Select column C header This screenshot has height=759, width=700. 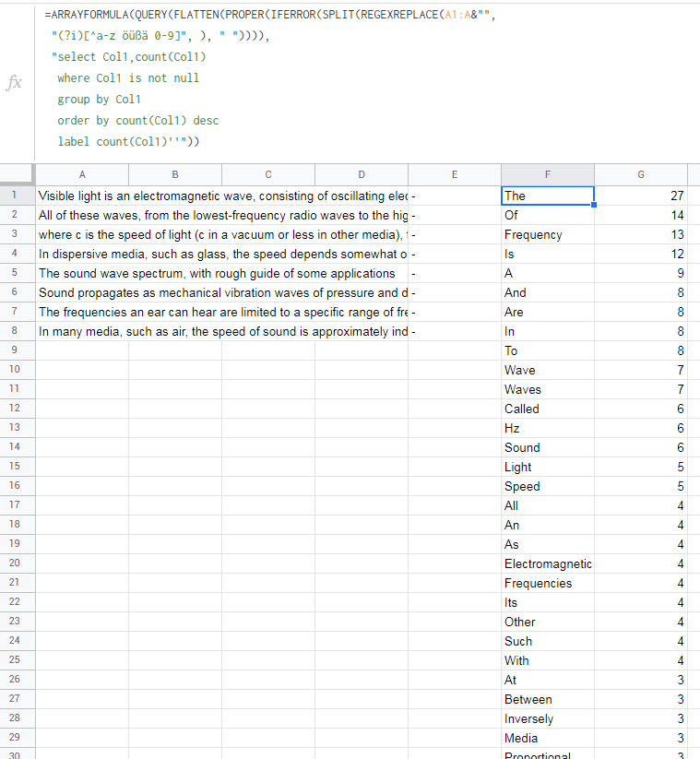(268, 174)
